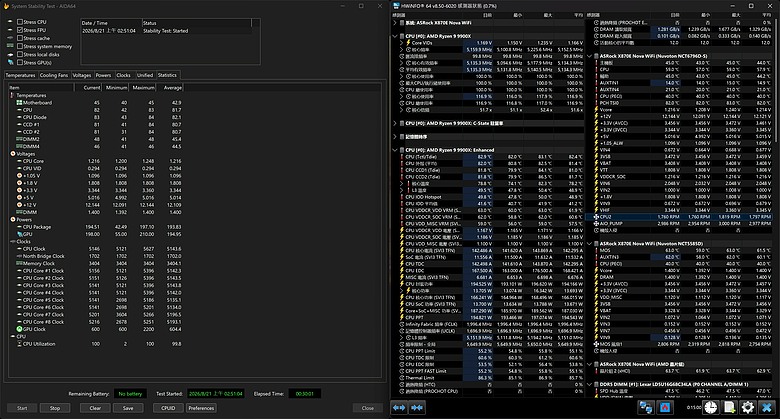Click the Powers group icon in AIDA64
The image size is (780, 419).
point(13,219)
